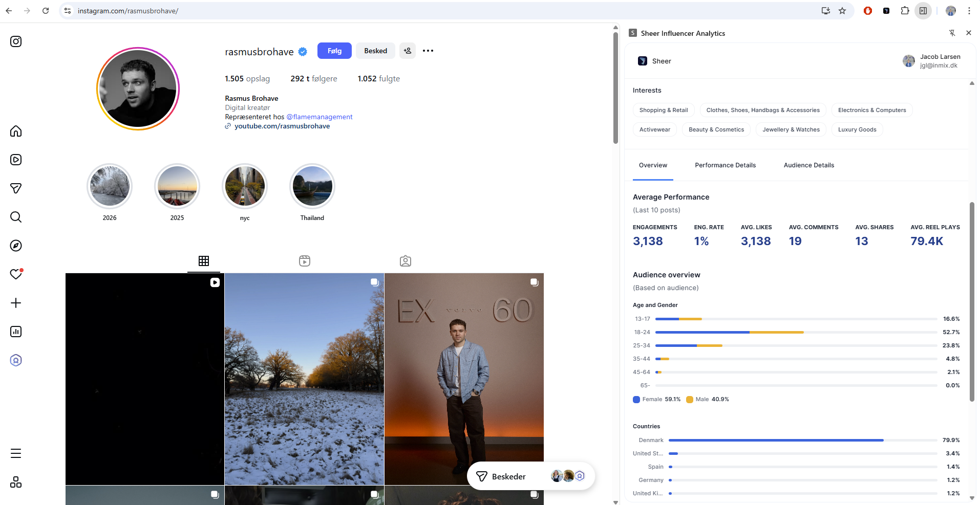Switch to the tagged photos tab
980x505 pixels.
coord(405,261)
